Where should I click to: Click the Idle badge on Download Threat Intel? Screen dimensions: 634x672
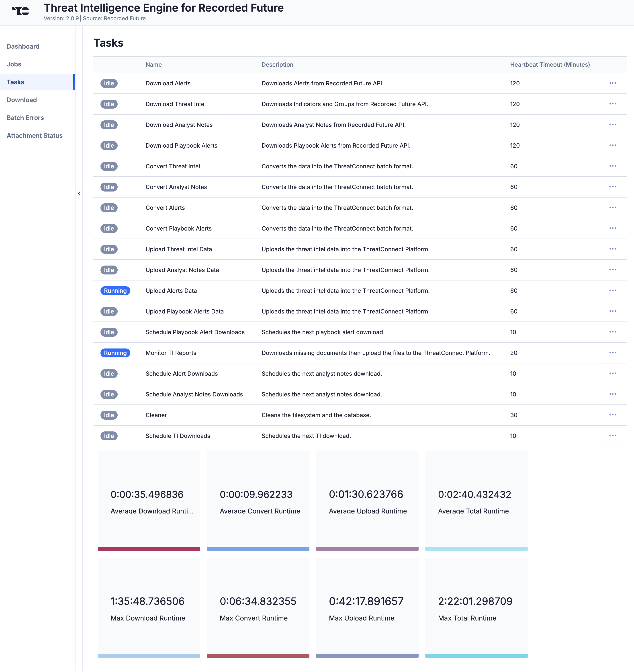pyautogui.click(x=109, y=104)
